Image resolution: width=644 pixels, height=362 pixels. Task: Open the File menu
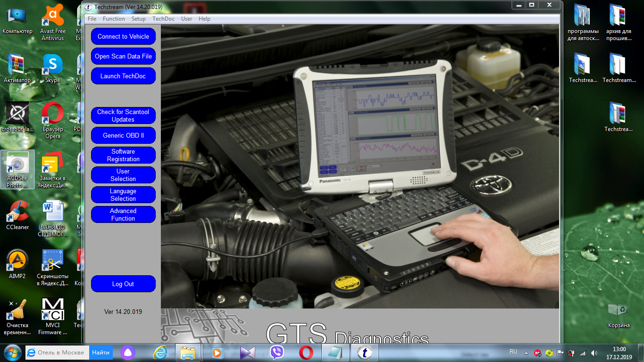coord(92,19)
